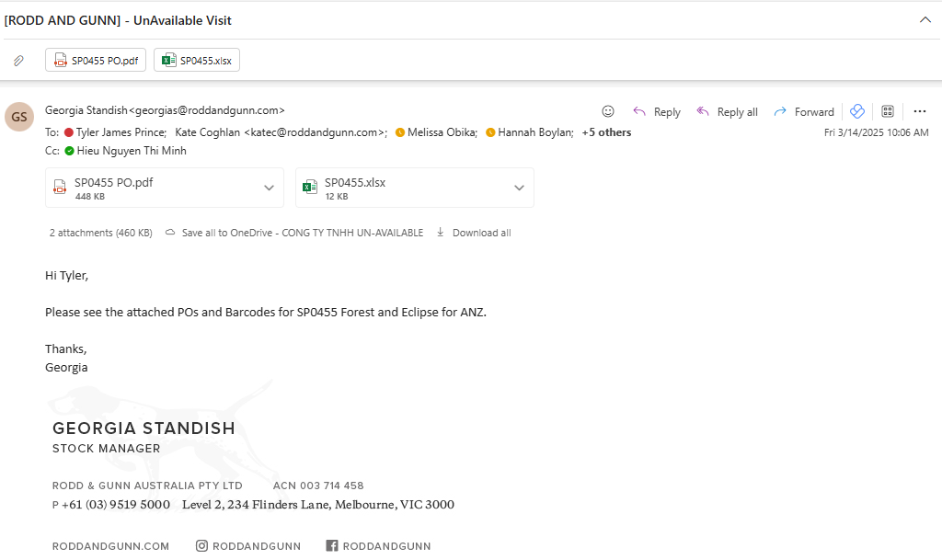Open dropdown for SP0455.xlsx attachment
The image size is (942, 560).
point(519,188)
